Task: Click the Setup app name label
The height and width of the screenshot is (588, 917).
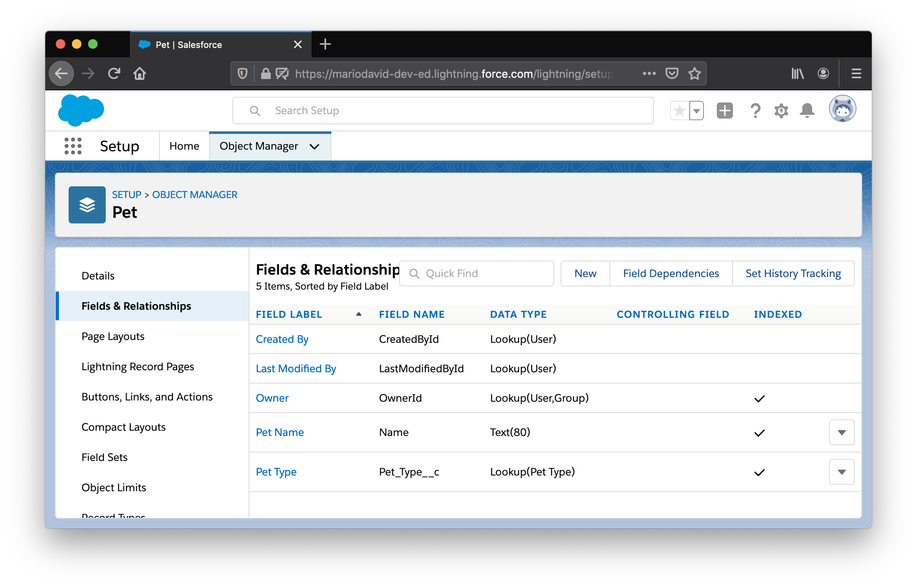Action: (119, 146)
